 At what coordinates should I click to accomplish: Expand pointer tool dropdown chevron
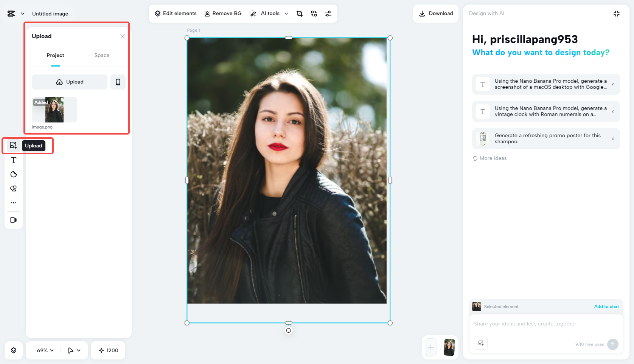(79, 350)
